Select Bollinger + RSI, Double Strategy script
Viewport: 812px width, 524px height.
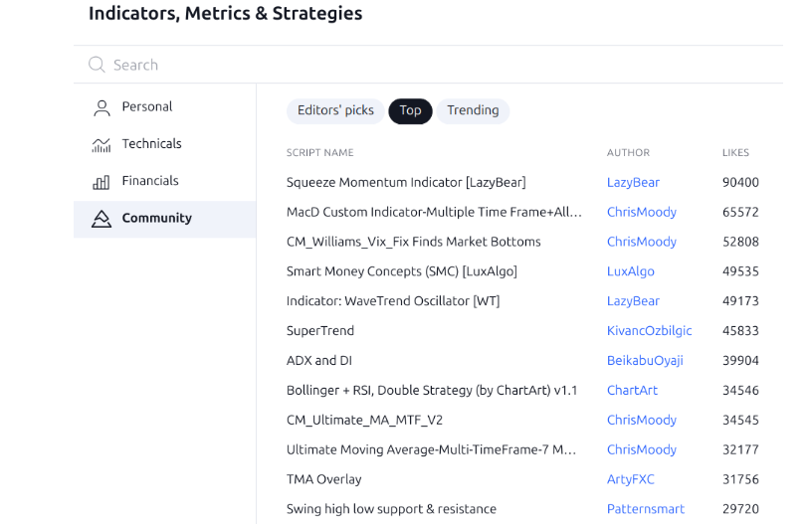(432, 390)
